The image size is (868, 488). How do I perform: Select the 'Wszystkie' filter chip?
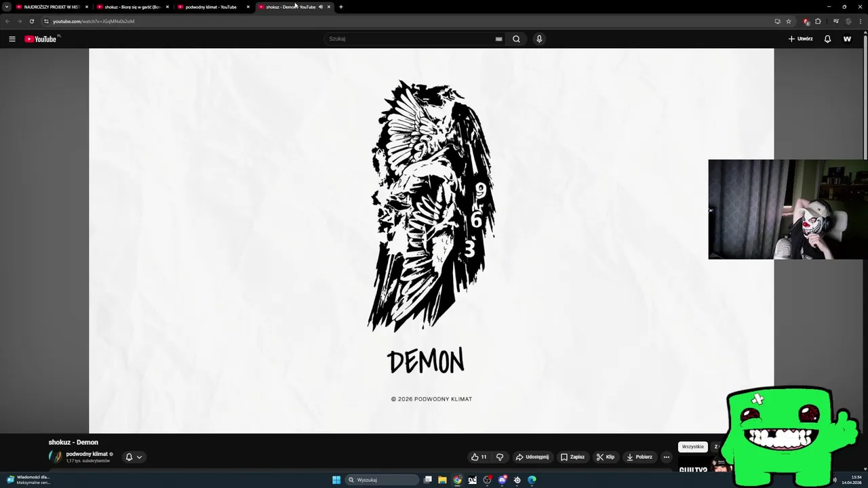point(693,447)
